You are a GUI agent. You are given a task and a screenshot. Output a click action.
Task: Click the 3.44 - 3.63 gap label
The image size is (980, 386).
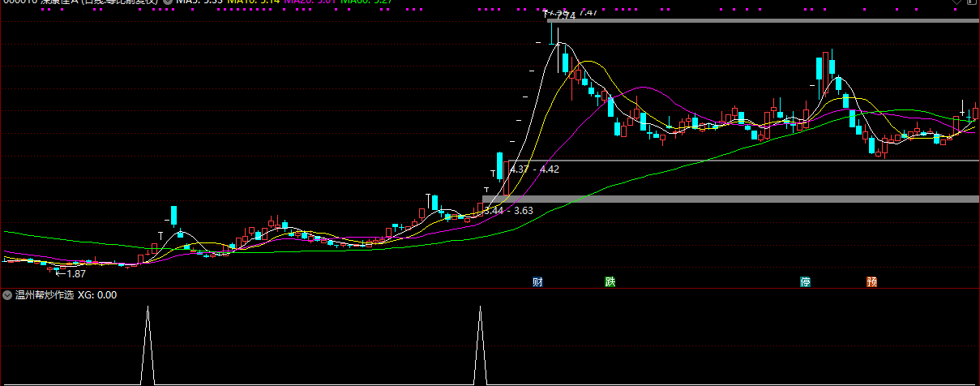click(508, 210)
